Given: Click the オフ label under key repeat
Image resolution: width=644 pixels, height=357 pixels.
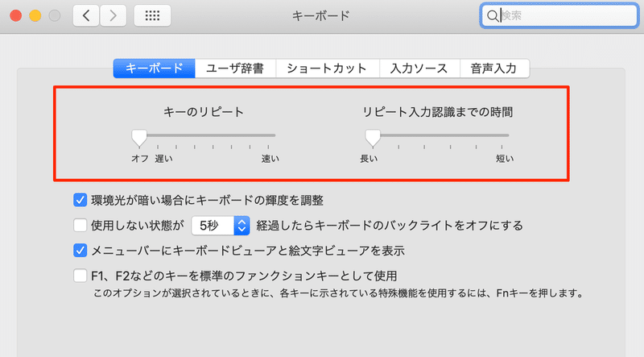Looking at the screenshot, I should (x=140, y=159).
